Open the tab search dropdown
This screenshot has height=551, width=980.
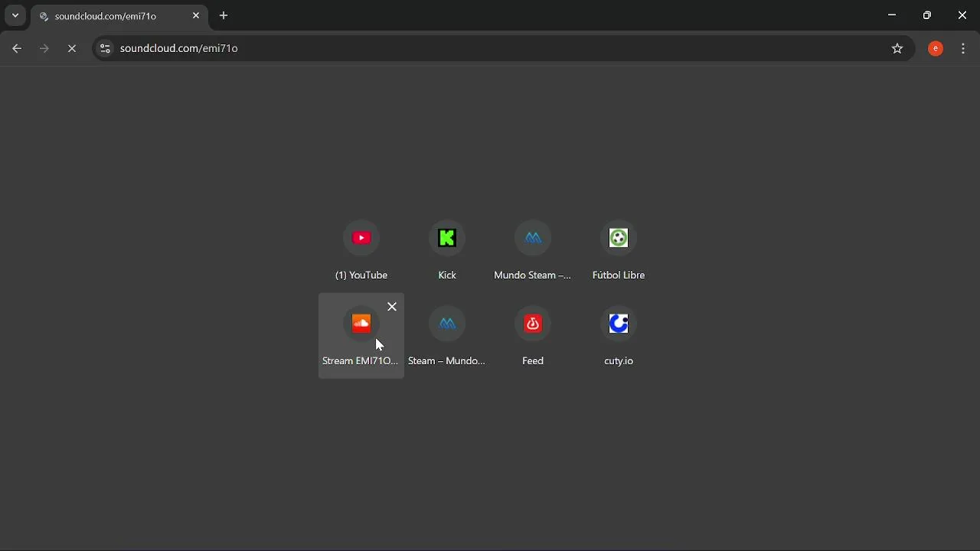click(x=15, y=16)
